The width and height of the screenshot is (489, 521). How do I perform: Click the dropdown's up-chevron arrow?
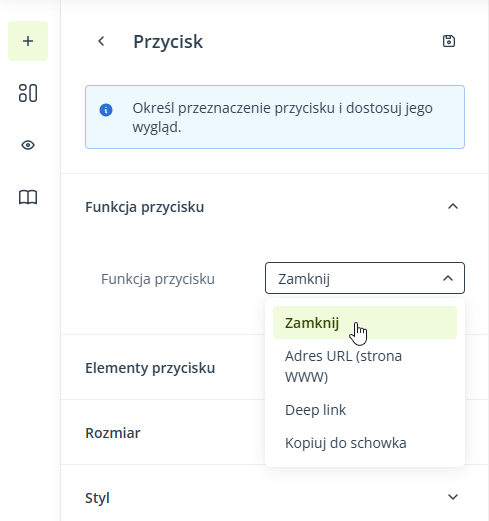448,278
